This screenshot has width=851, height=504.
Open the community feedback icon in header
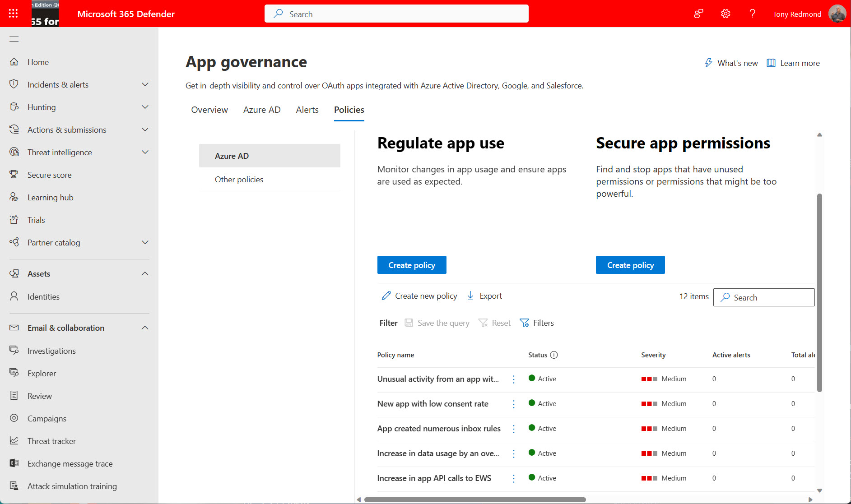698,14
